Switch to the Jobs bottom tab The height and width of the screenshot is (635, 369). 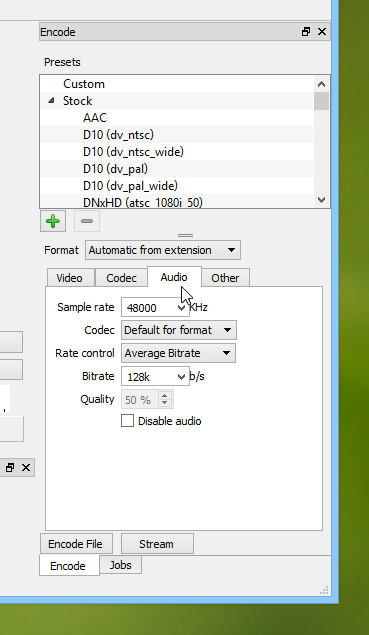pyautogui.click(x=120, y=565)
